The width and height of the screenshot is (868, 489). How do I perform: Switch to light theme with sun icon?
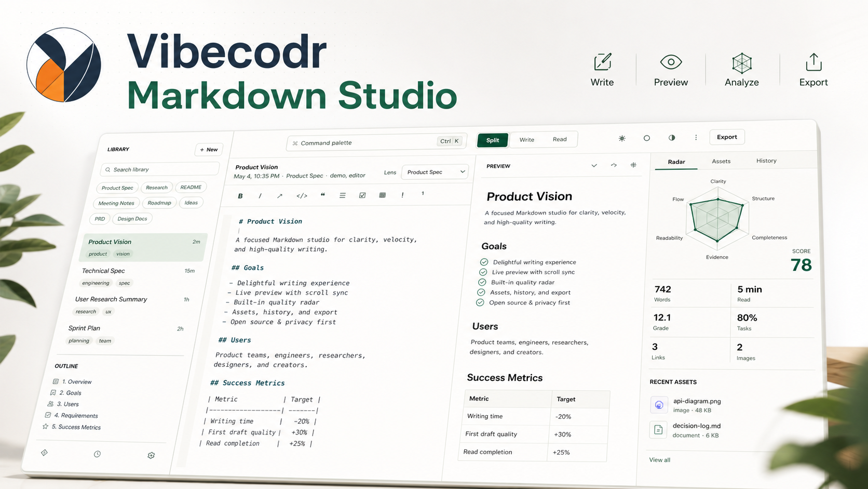coord(622,138)
